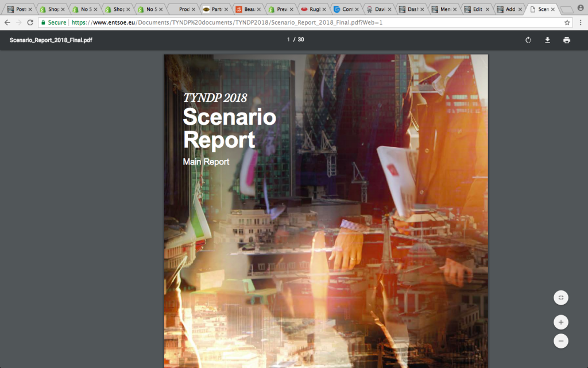This screenshot has width=588, height=368.
Task: Switch to the Rugl tab
Action: 314,9
